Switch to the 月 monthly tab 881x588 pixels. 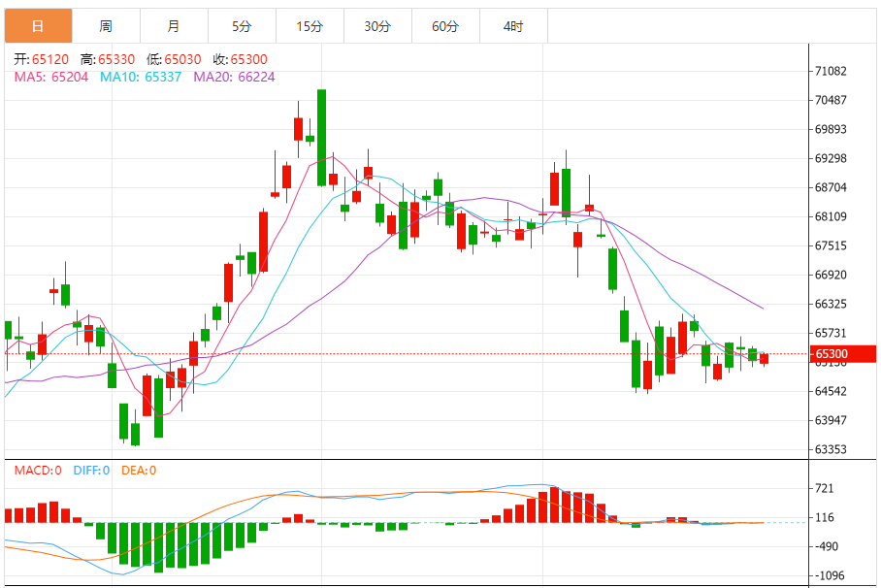tap(174, 26)
